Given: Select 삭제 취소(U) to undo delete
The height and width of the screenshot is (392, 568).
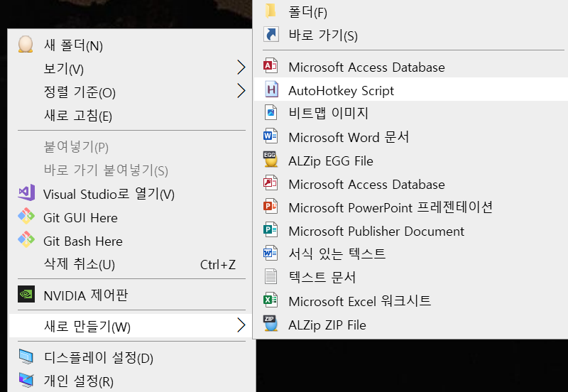Looking at the screenshot, I should 130,264.
